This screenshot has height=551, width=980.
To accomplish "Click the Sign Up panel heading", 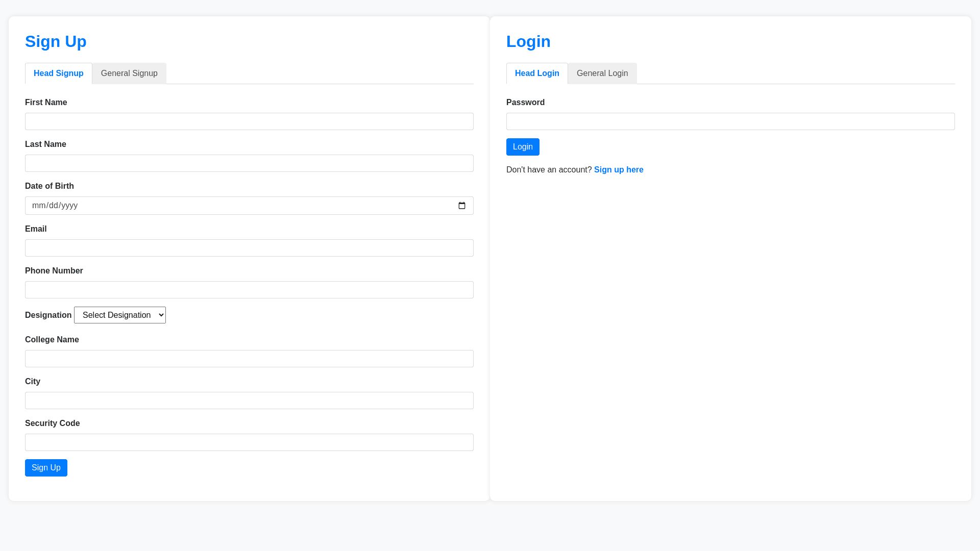I will point(56,41).
